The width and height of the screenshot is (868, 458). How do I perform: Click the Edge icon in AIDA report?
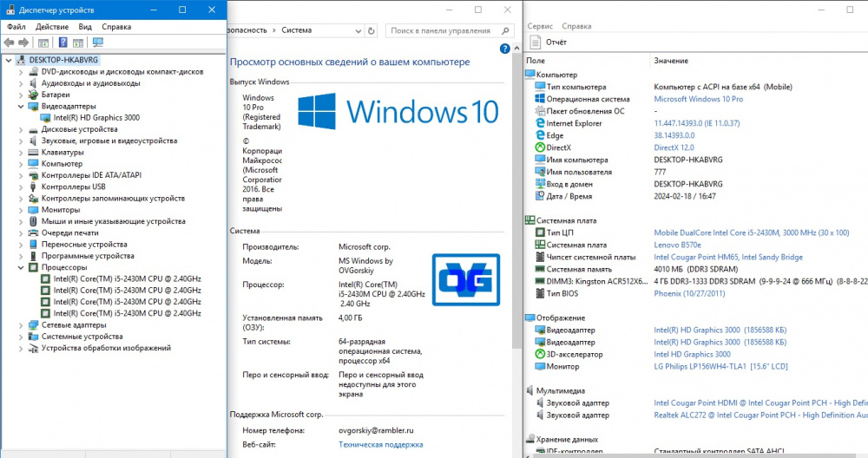540,135
